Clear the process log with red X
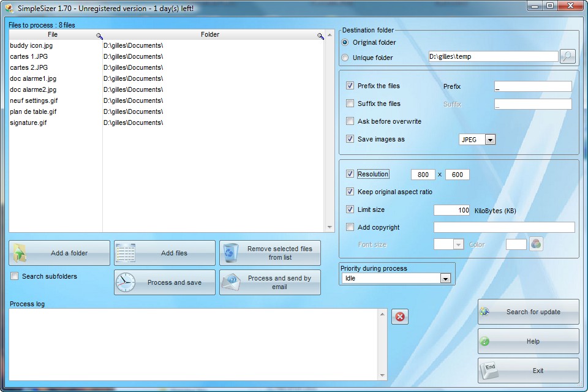The height and width of the screenshot is (392, 588). click(400, 317)
